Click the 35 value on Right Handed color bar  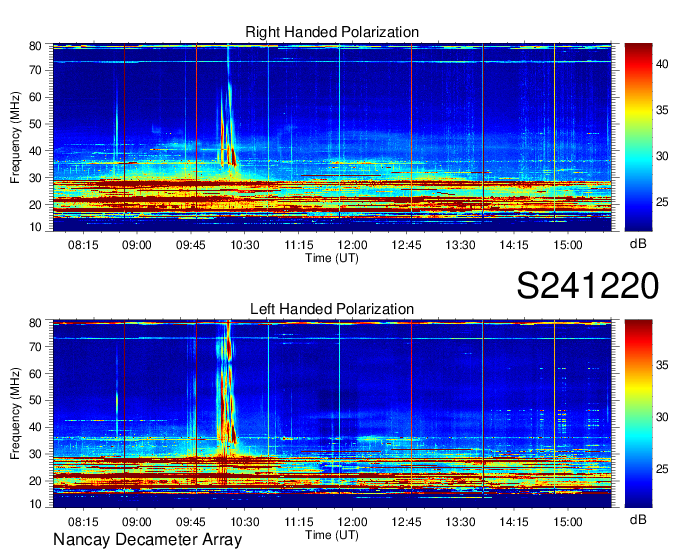[x=662, y=110]
